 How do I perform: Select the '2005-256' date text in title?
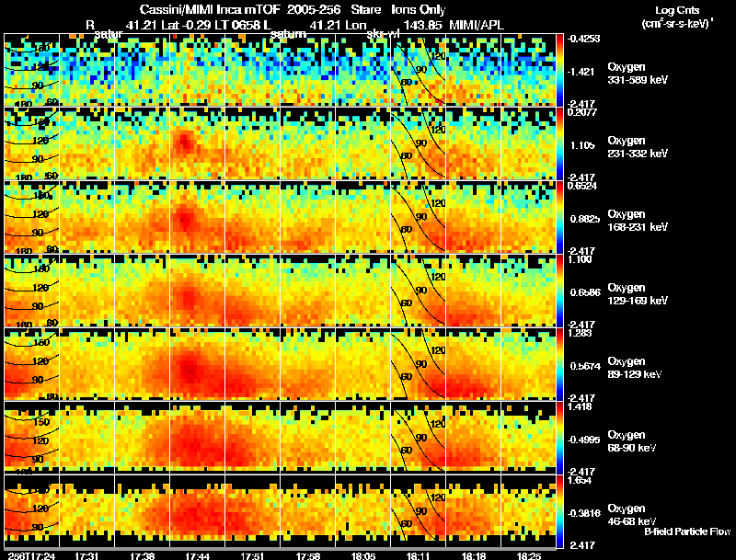click(314, 9)
